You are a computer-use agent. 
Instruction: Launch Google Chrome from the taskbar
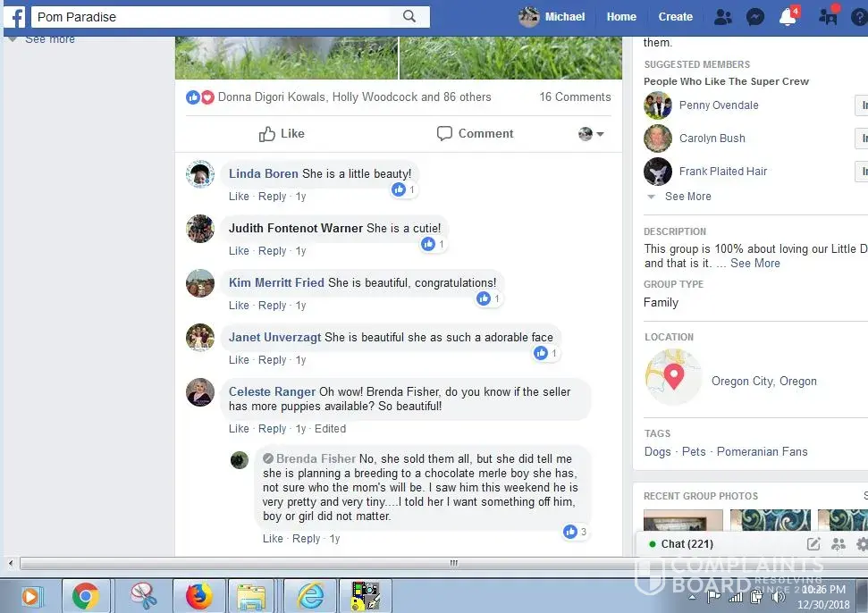tap(86, 596)
